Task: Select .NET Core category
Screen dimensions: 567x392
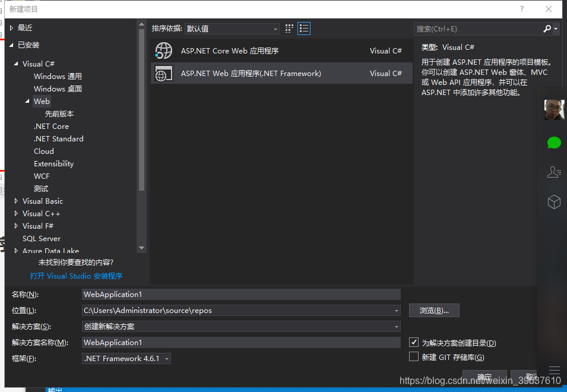Action: click(x=51, y=127)
